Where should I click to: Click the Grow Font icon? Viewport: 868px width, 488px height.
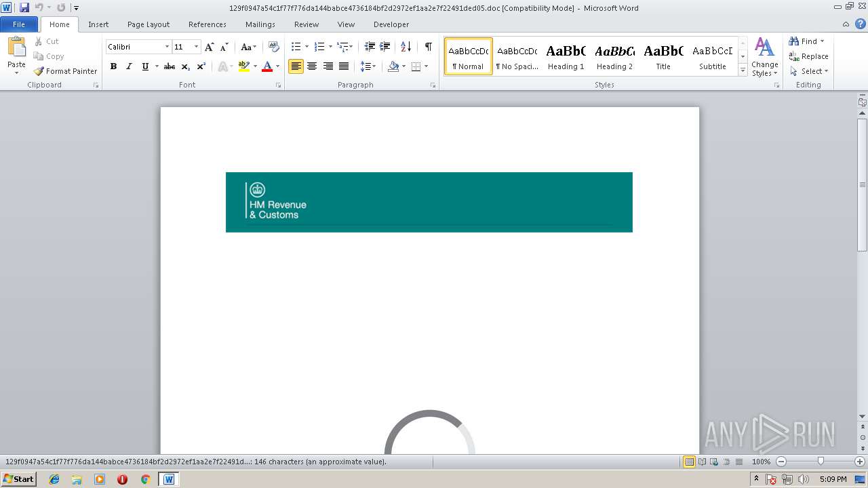click(x=210, y=47)
